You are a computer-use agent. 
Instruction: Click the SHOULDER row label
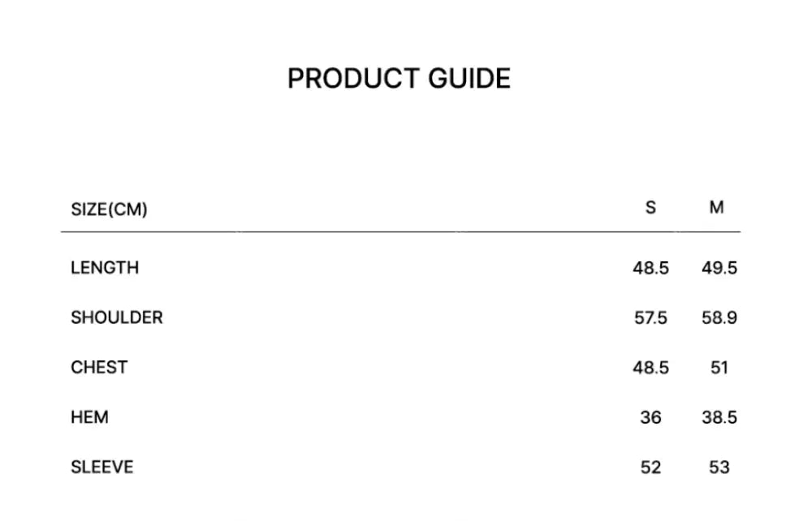click(117, 317)
